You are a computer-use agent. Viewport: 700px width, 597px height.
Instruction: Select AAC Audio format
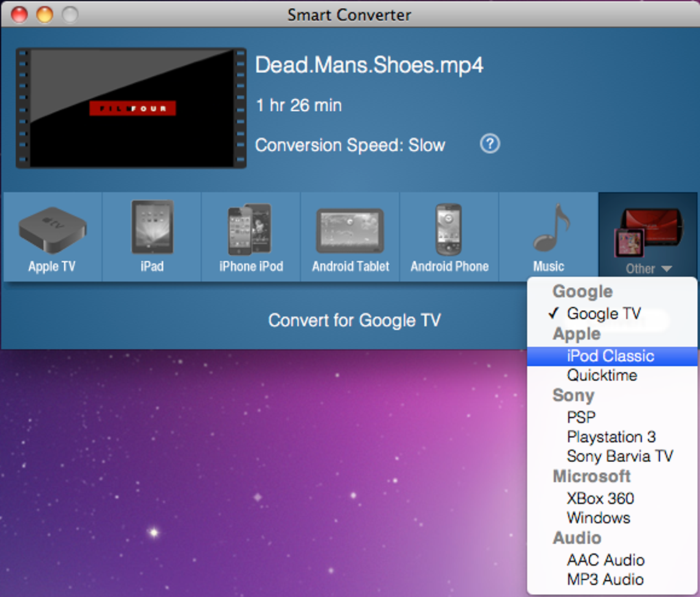pyautogui.click(x=612, y=560)
